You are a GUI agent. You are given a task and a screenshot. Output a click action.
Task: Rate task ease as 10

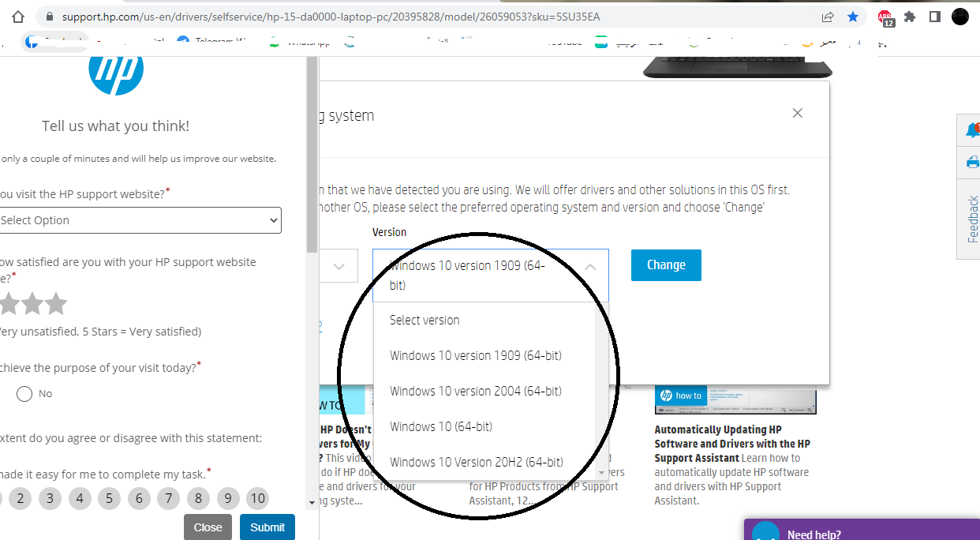click(257, 498)
